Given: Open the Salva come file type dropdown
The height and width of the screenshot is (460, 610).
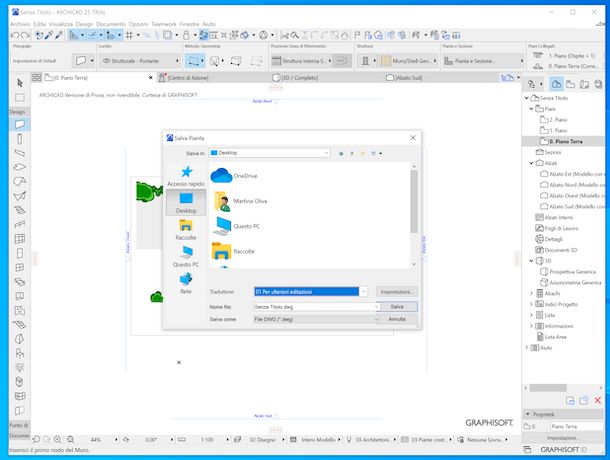Looking at the screenshot, I should tap(317, 319).
